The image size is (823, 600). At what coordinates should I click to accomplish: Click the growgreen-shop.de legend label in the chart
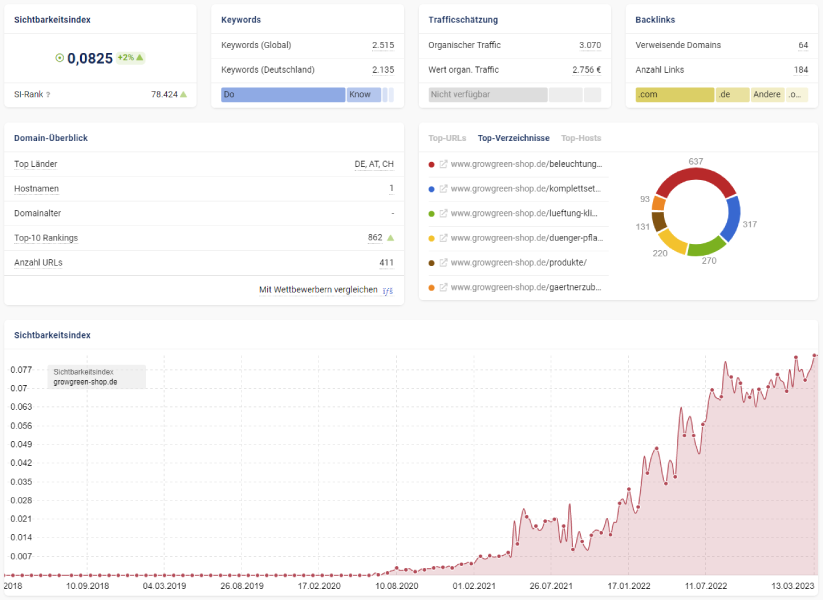tap(85, 382)
